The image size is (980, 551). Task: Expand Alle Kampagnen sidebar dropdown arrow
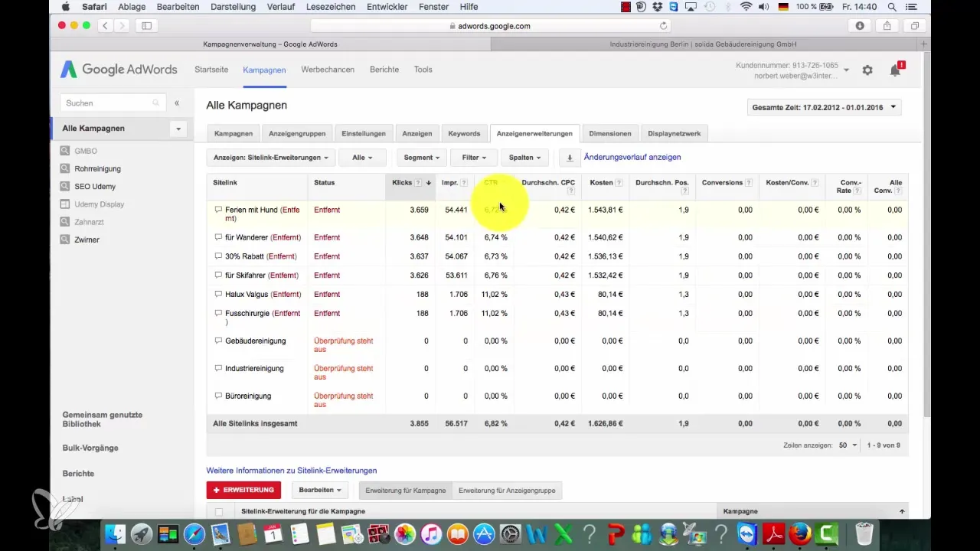(x=178, y=129)
